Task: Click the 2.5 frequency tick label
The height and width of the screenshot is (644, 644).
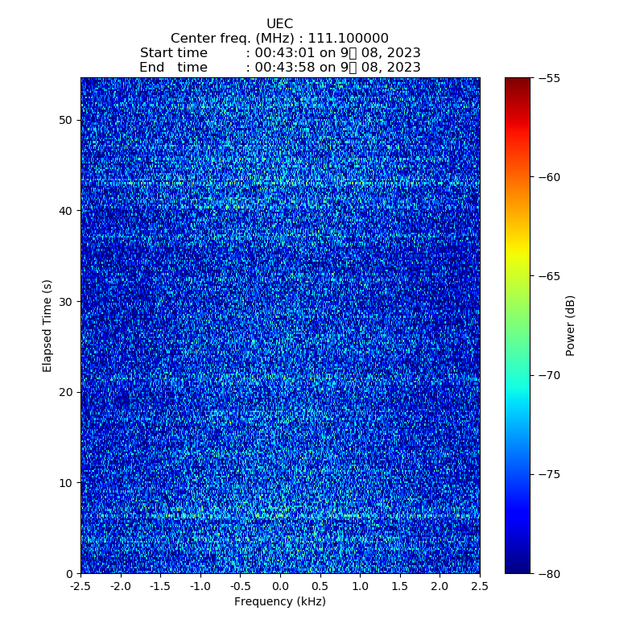Action: point(480,587)
